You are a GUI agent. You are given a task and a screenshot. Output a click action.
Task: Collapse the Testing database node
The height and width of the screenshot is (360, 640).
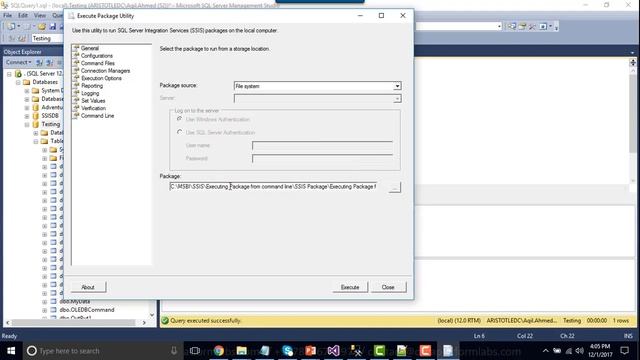tap(27, 124)
